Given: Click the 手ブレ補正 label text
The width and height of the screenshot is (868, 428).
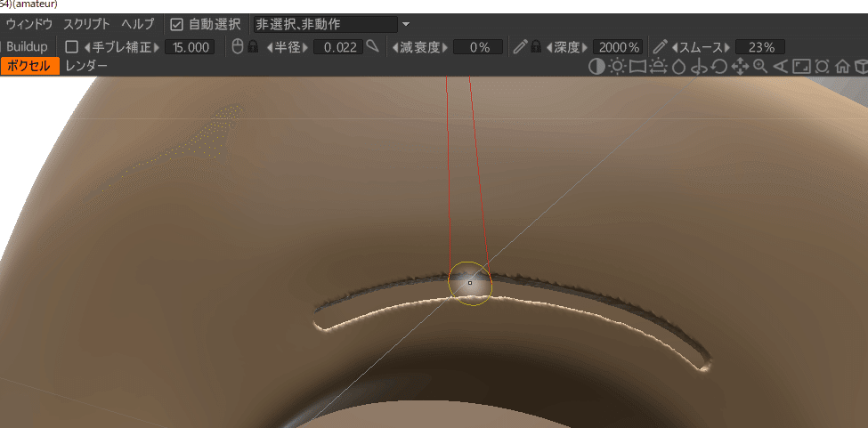Looking at the screenshot, I should pyautogui.click(x=122, y=47).
